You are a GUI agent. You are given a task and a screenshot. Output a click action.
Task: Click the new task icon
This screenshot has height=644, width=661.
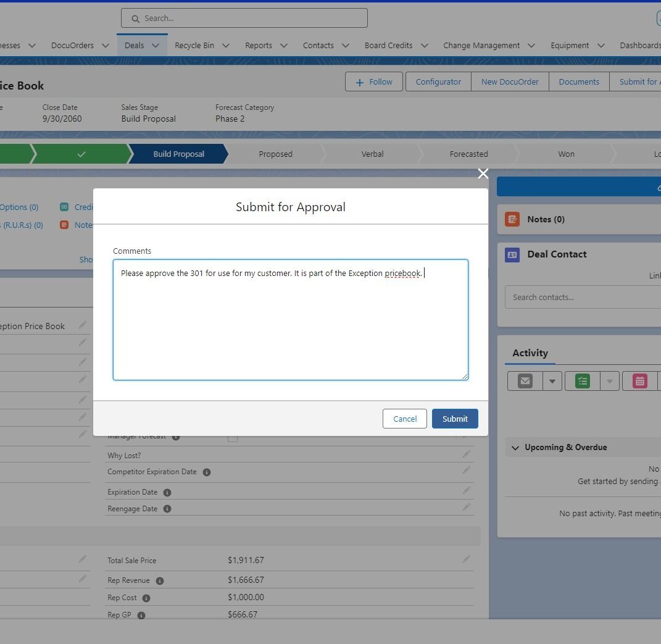[x=583, y=381]
